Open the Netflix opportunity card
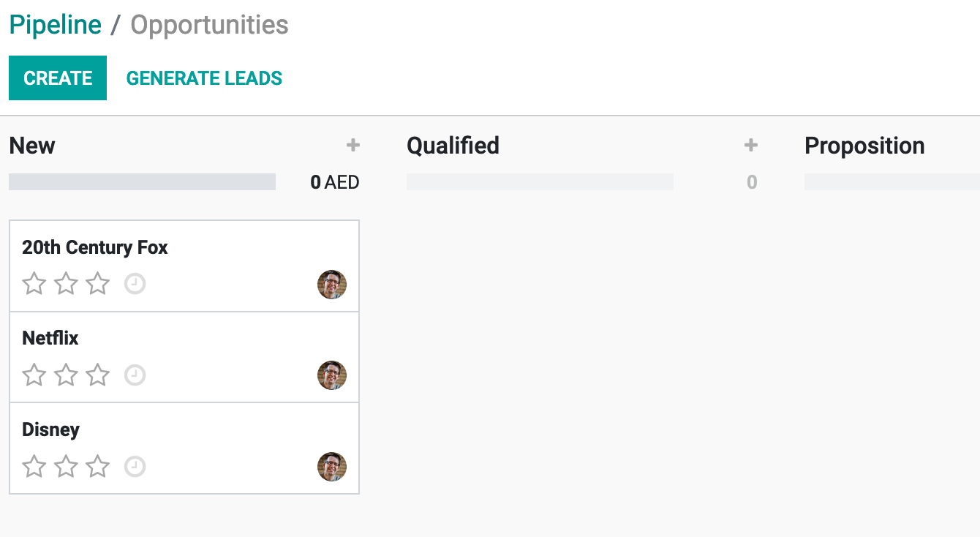The image size is (980, 537). tap(183, 339)
